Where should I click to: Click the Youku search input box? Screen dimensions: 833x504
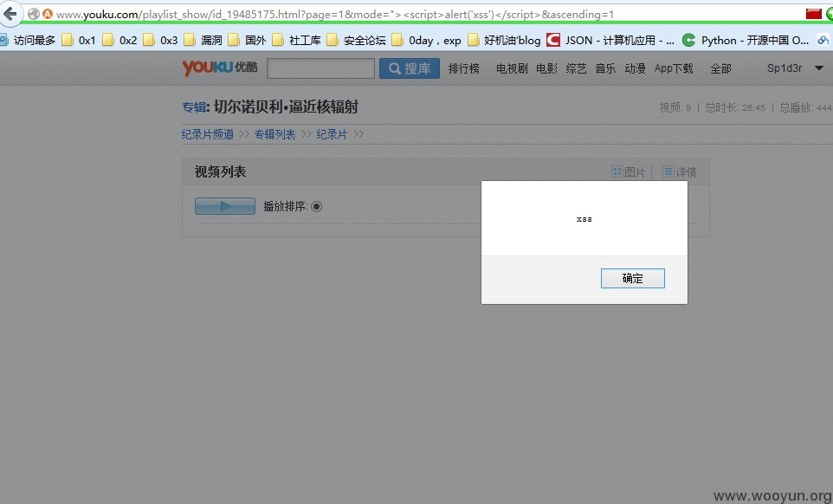(320, 68)
